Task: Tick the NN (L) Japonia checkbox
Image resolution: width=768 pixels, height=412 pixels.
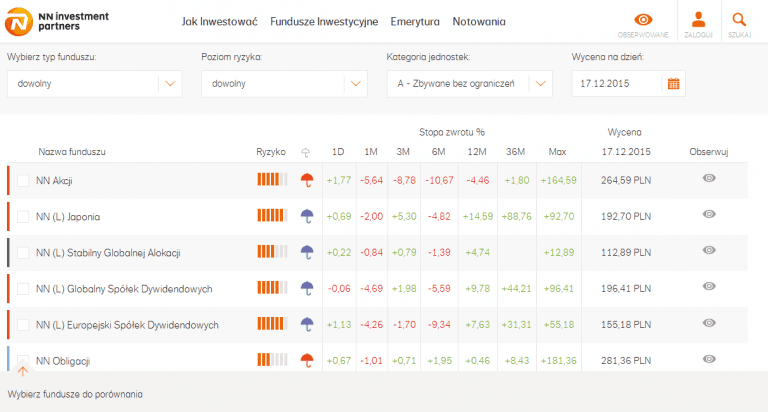Action: click(24, 217)
